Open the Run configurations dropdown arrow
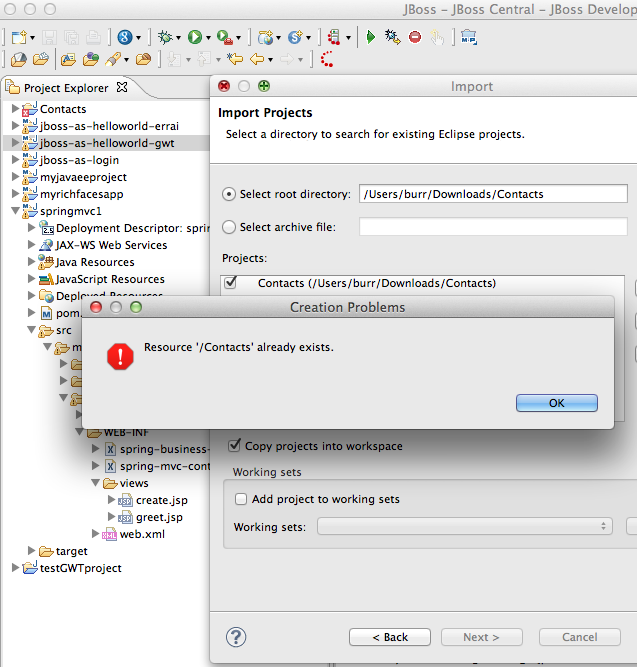Viewport: 637px width, 667px height. click(209, 38)
